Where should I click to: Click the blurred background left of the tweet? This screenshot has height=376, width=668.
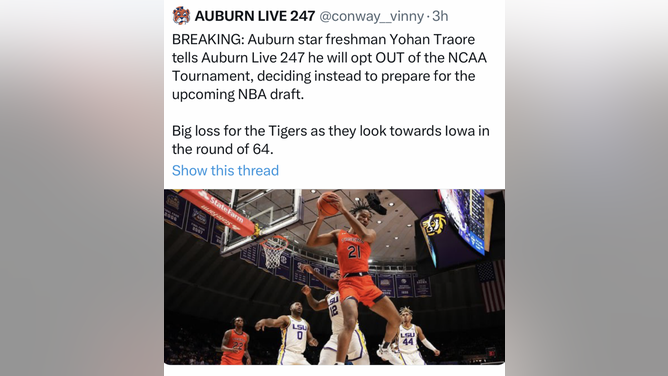tap(82, 188)
